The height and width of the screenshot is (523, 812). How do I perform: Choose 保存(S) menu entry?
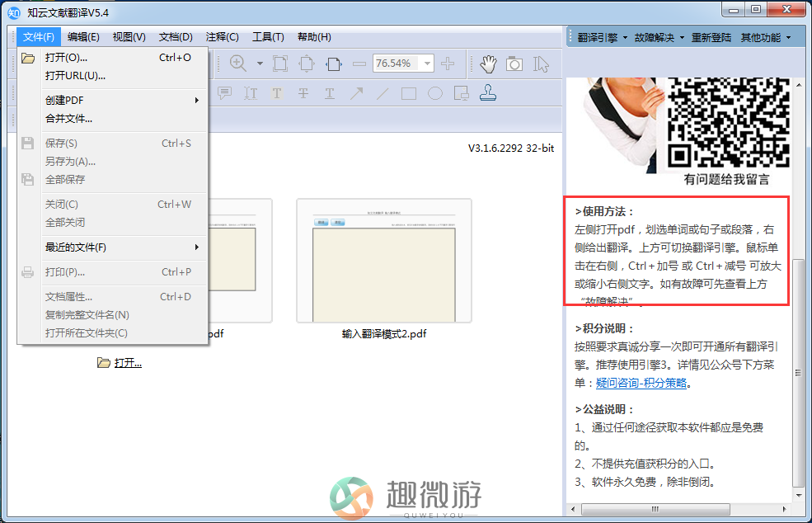pyautogui.click(x=113, y=143)
